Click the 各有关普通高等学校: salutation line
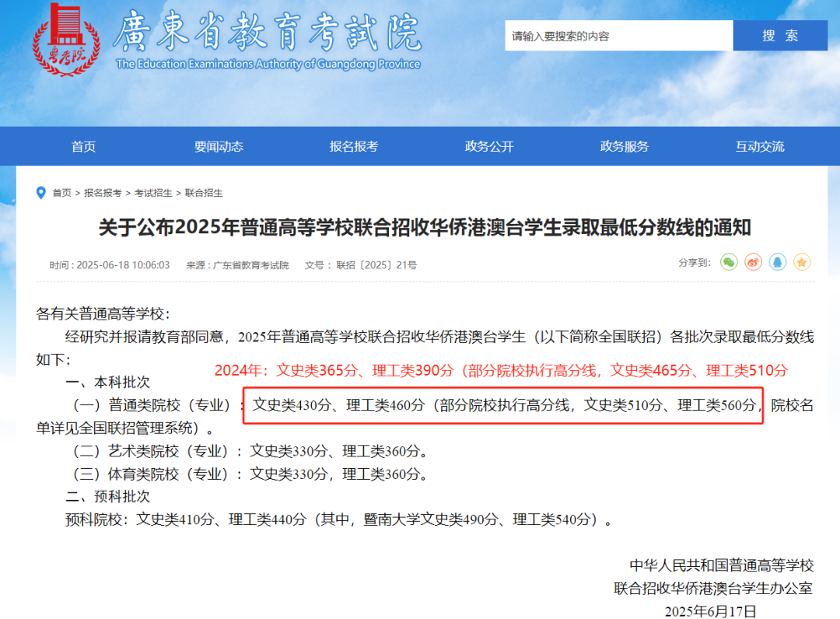840x619 pixels. coord(103,314)
